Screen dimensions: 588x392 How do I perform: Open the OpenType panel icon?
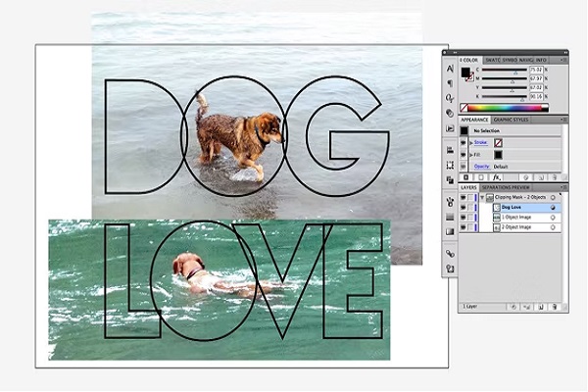(x=450, y=99)
